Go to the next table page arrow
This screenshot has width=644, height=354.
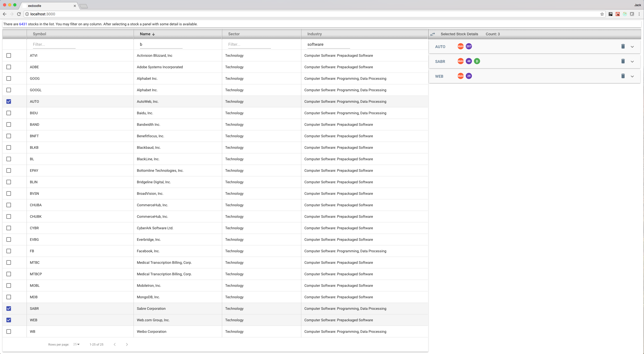click(x=127, y=344)
